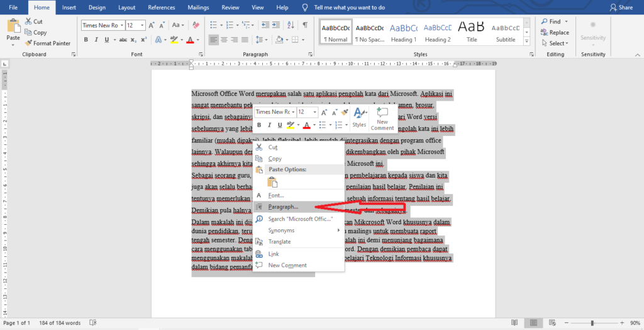Open the File tab

tap(13, 8)
